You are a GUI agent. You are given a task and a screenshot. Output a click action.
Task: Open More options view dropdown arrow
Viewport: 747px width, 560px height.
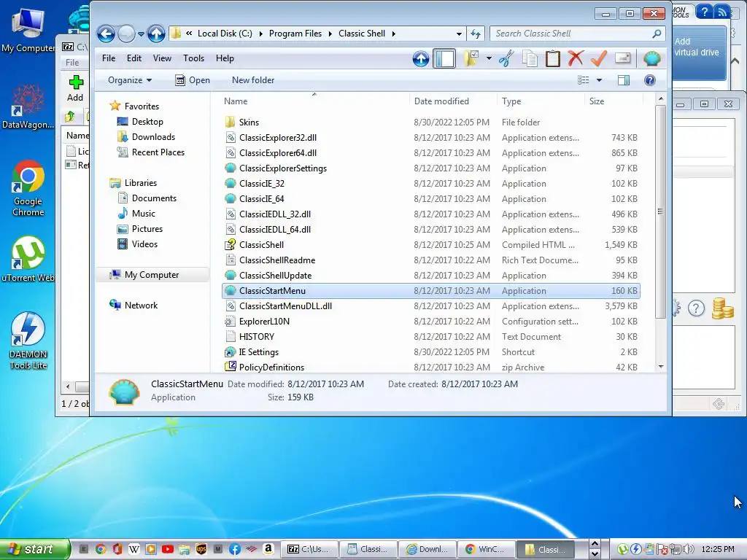coord(600,80)
